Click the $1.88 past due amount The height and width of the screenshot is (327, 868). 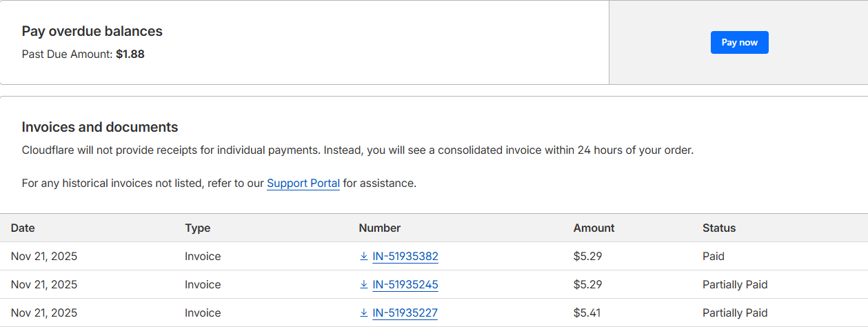[x=130, y=54]
